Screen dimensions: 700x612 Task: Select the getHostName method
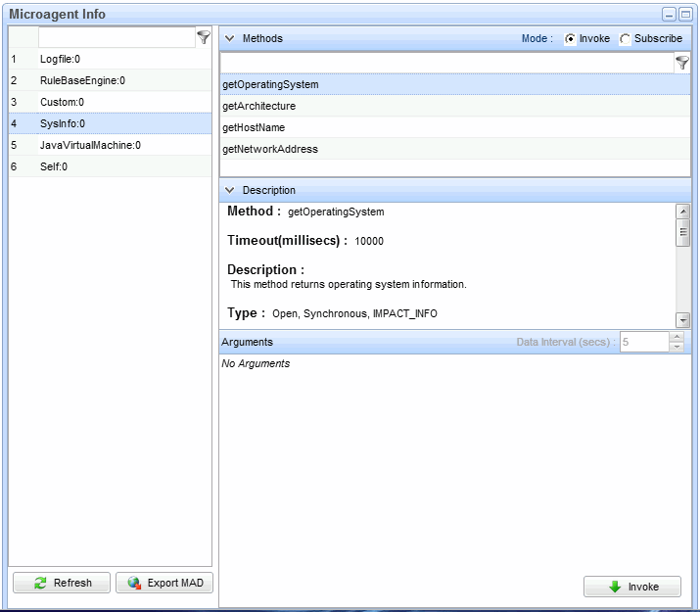coord(455,127)
